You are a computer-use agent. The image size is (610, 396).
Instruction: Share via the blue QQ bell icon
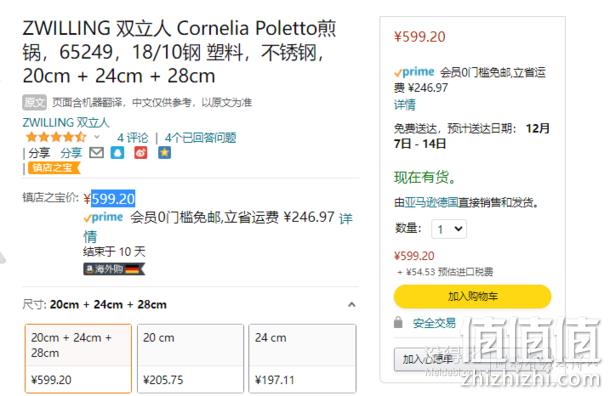[x=117, y=152]
